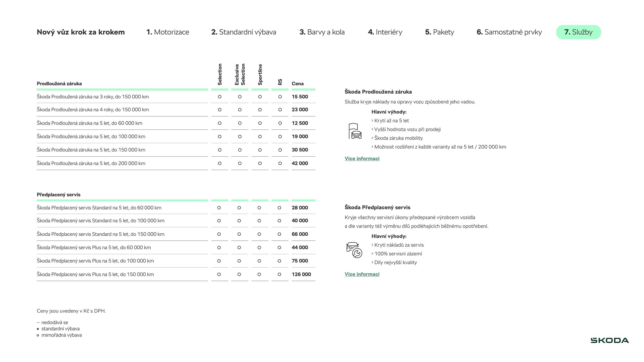Click the extended warranty car flag icon
Image resolution: width=644 pixels, height=362 pixels.
[x=355, y=131]
